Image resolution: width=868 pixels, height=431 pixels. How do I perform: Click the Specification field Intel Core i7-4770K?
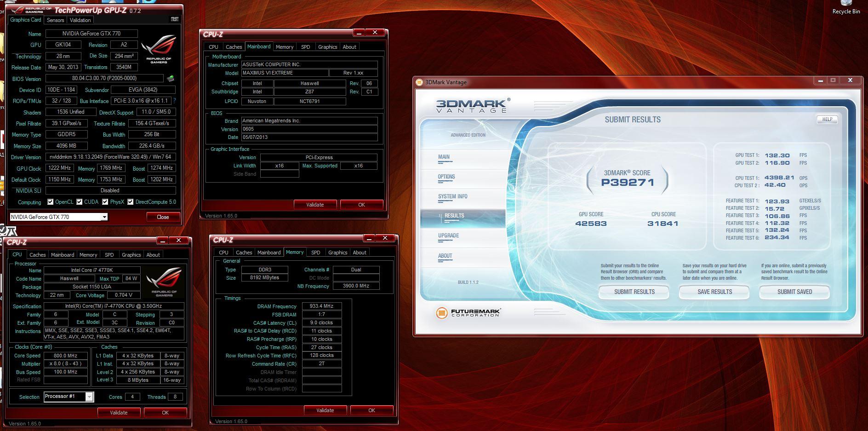click(114, 306)
